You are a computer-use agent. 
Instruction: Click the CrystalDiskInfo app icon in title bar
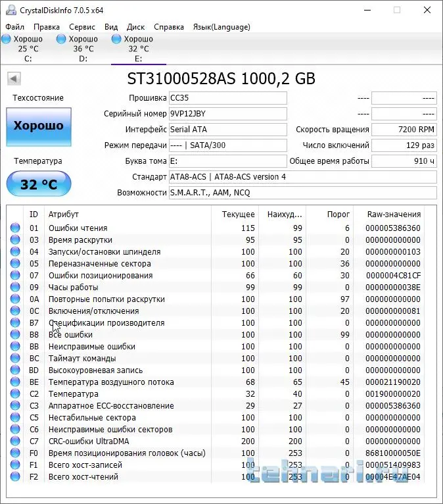pos(11,10)
